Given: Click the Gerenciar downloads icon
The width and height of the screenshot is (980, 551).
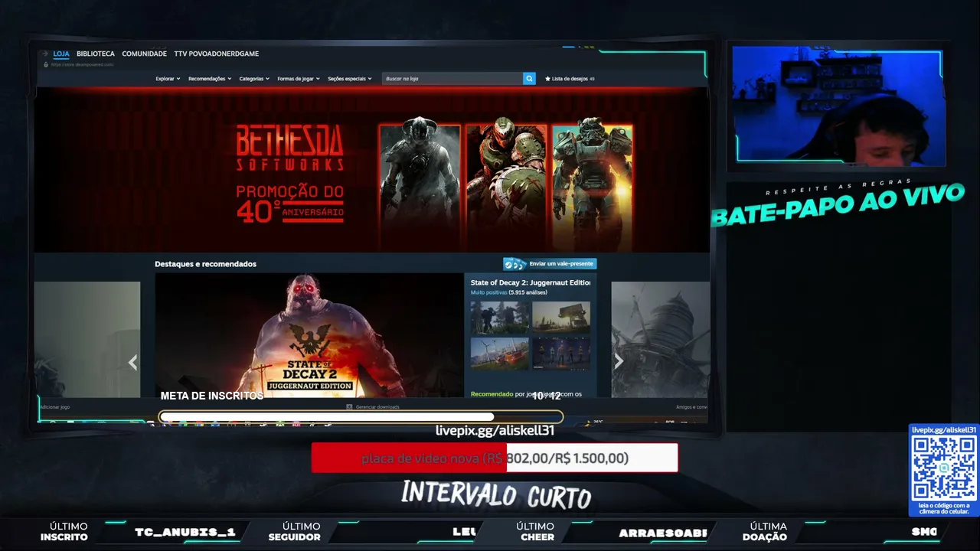Looking at the screenshot, I should pyautogui.click(x=349, y=407).
